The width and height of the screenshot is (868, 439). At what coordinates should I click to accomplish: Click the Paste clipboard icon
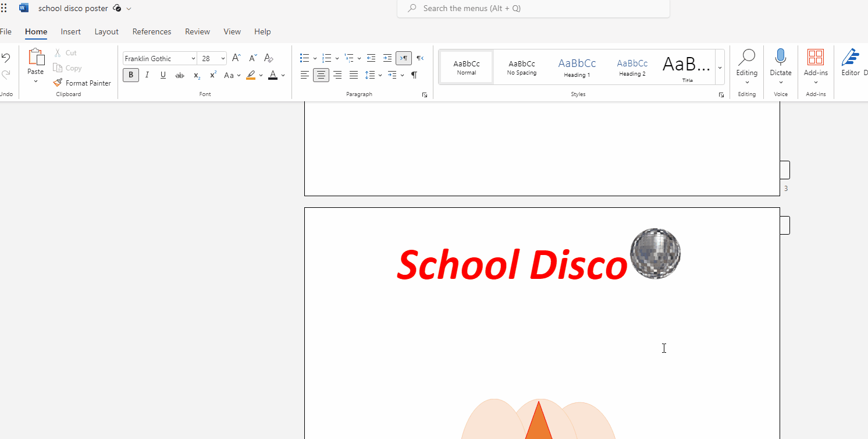35,58
